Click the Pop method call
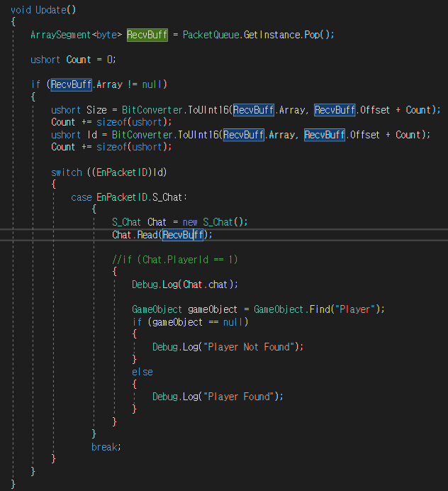This screenshot has width=448, height=491. click(312, 35)
